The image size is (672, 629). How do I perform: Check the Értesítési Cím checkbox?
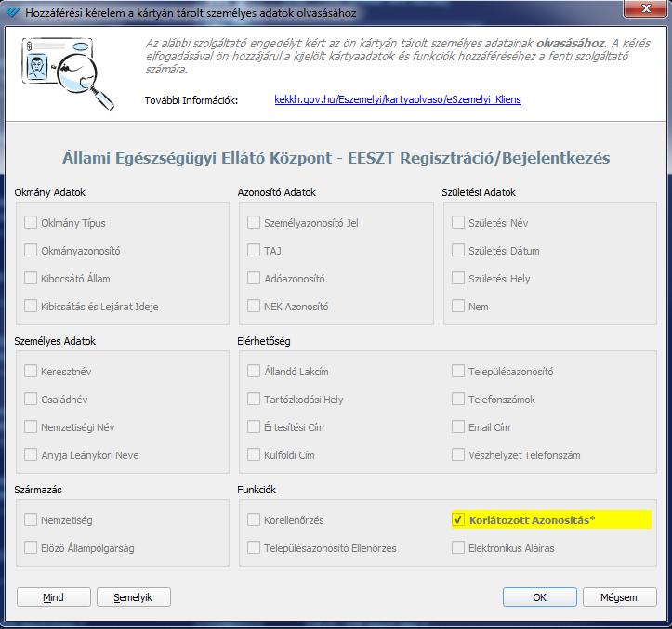tap(254, 426)
